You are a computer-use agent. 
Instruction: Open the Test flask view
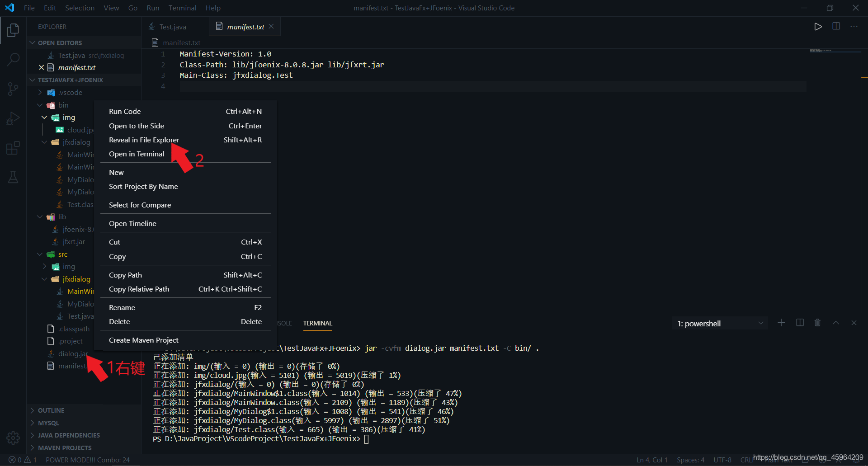[13, 177]
